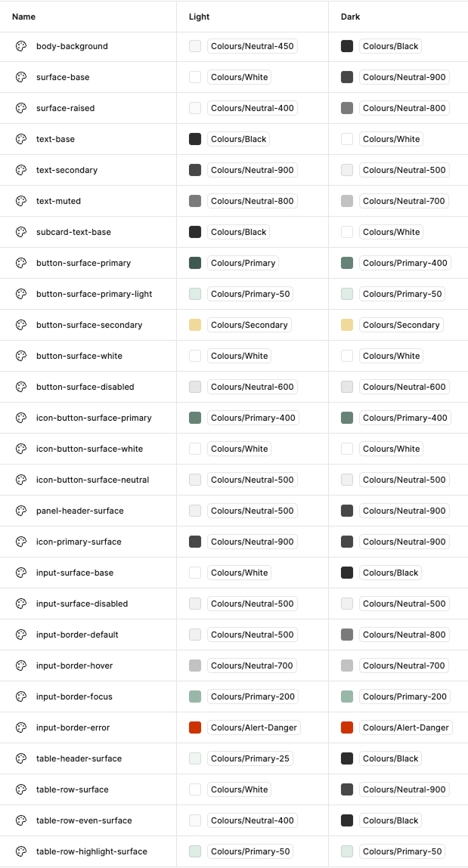Click the palette icon beside body-background
The width and height of the screenshot is (468, 868).
point(20,46)
